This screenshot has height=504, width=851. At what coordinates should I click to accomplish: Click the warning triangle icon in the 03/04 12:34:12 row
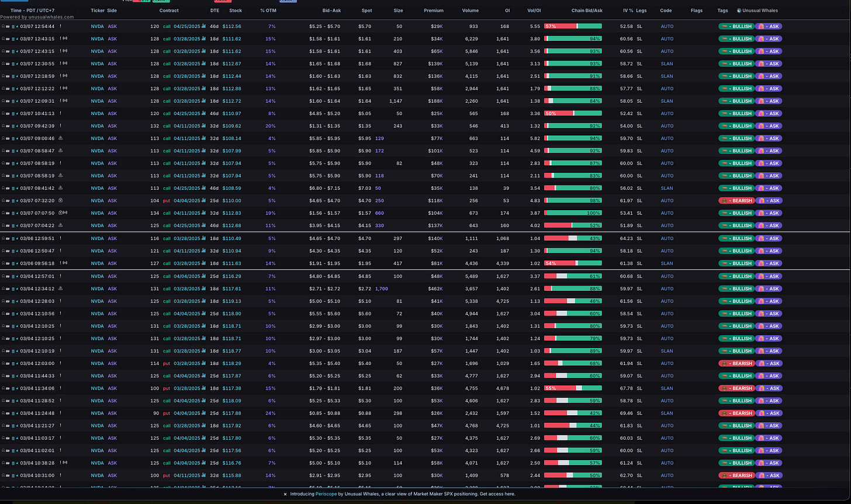click(x=61, y=288)
